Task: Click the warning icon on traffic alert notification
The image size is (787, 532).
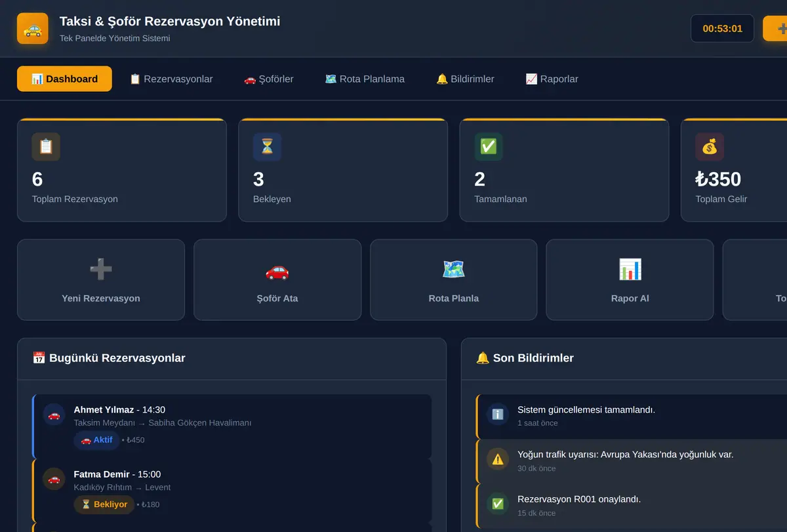Action: point(498,459)
